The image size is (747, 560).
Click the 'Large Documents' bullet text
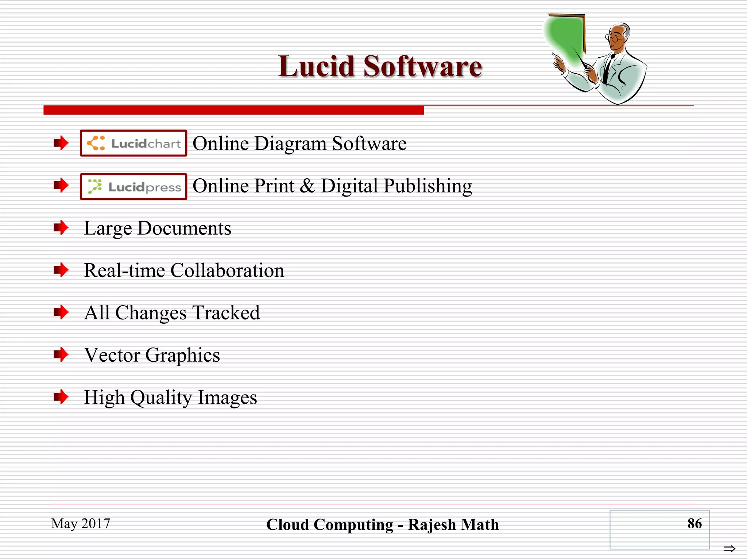coord(158,229)
